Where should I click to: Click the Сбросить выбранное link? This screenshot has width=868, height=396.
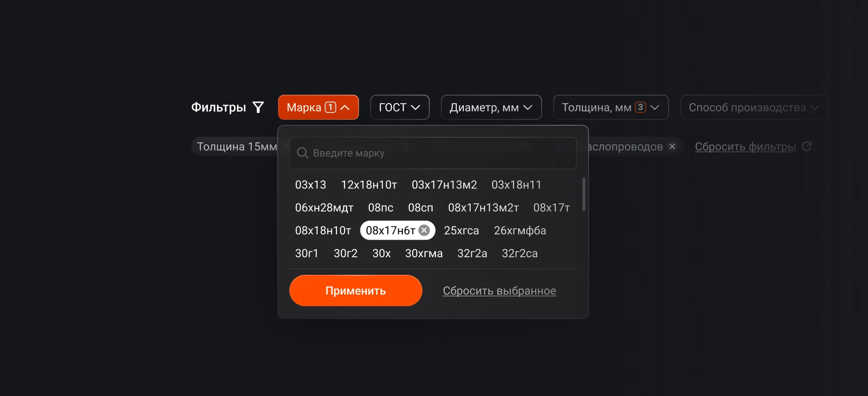499,291
